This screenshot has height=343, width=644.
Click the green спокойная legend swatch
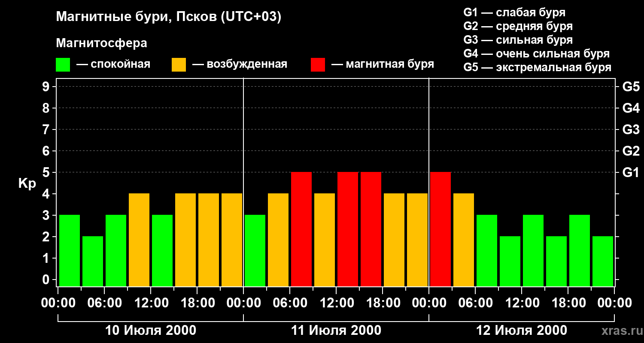click(63, 65)
